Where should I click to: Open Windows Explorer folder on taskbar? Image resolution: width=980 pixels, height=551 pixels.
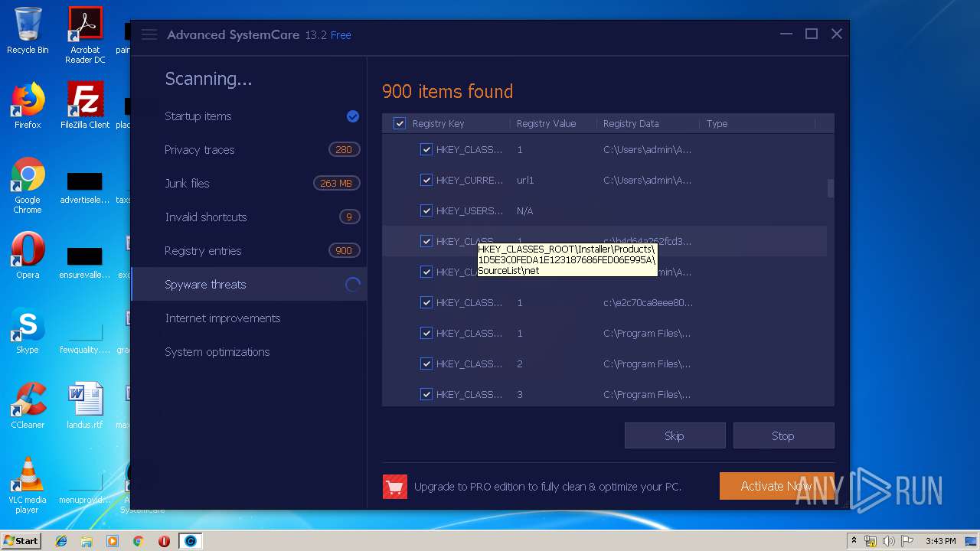tap(87, 541)
